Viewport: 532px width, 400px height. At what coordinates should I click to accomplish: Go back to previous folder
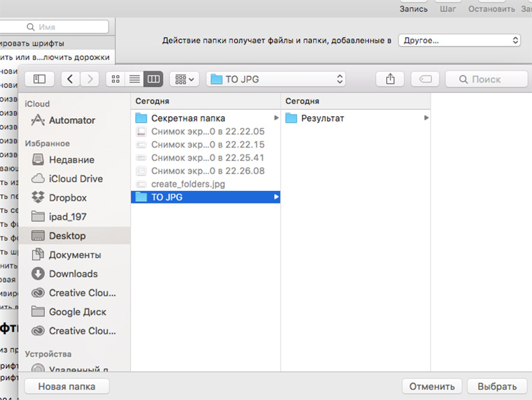coord(70,79)
